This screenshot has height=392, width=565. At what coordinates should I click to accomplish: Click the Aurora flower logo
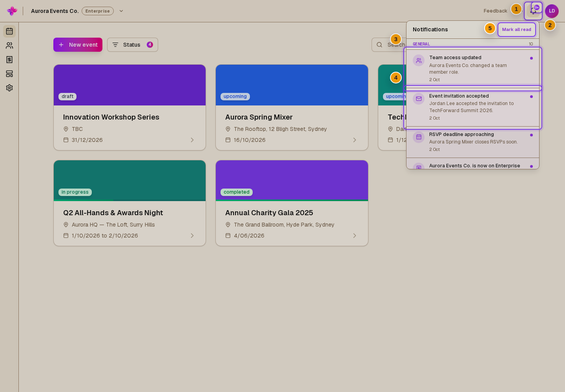pyautogui.click(x=12, y=11)
